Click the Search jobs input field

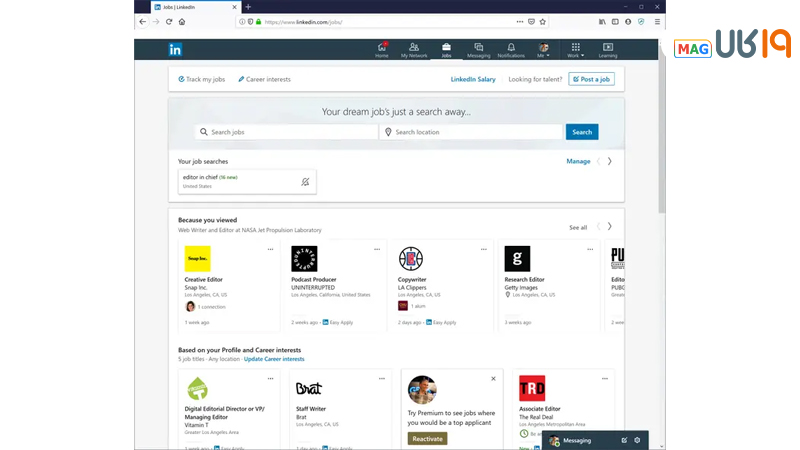pyautogui.click(x=285, y=132)
